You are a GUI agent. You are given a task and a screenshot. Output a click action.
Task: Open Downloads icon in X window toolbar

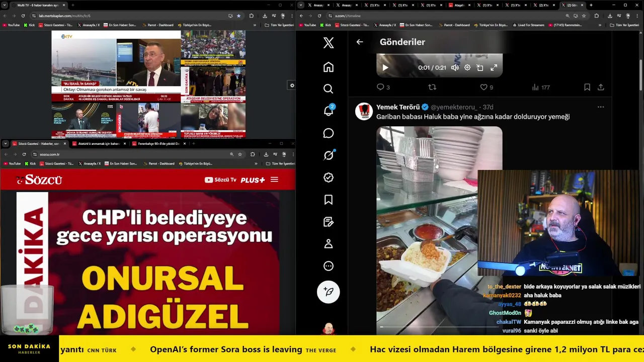pos(610,16)
